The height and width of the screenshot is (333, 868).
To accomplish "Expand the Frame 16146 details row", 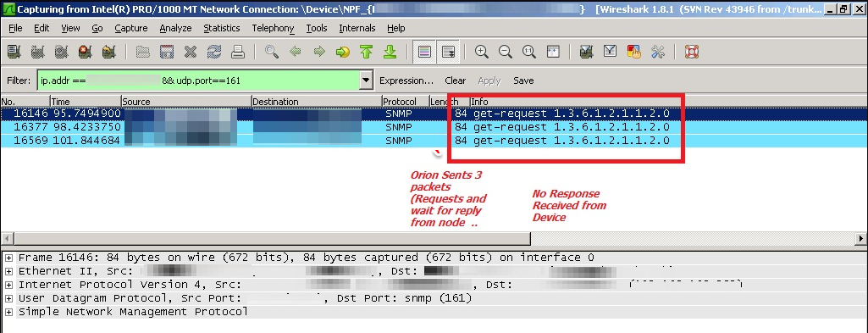I will [x=8, y=258].
